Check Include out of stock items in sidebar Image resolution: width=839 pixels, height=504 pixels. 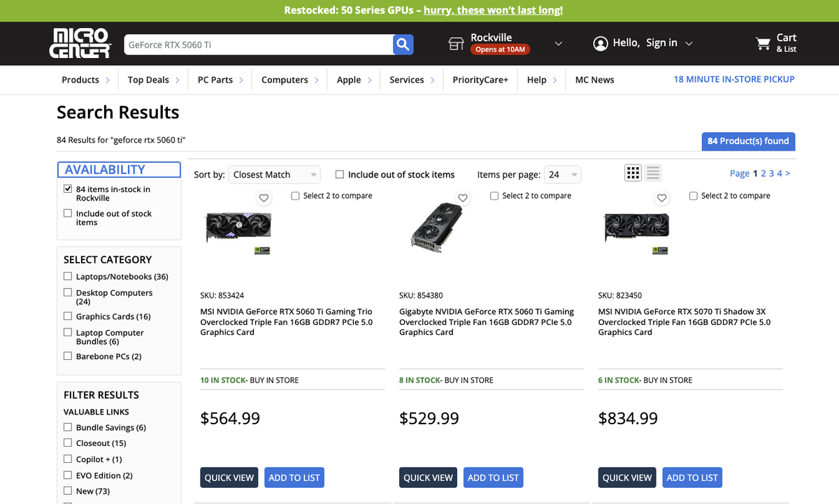(68, 214)
